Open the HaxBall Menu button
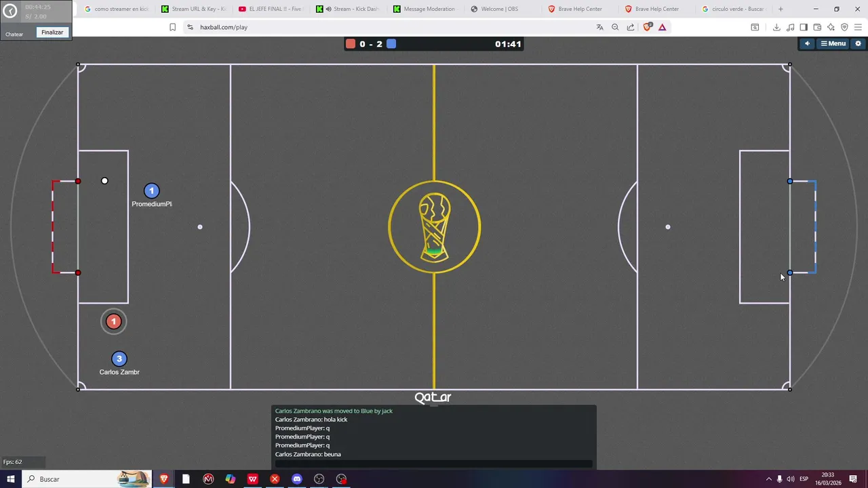Screen dimensions: 868x488 (833, 43)
